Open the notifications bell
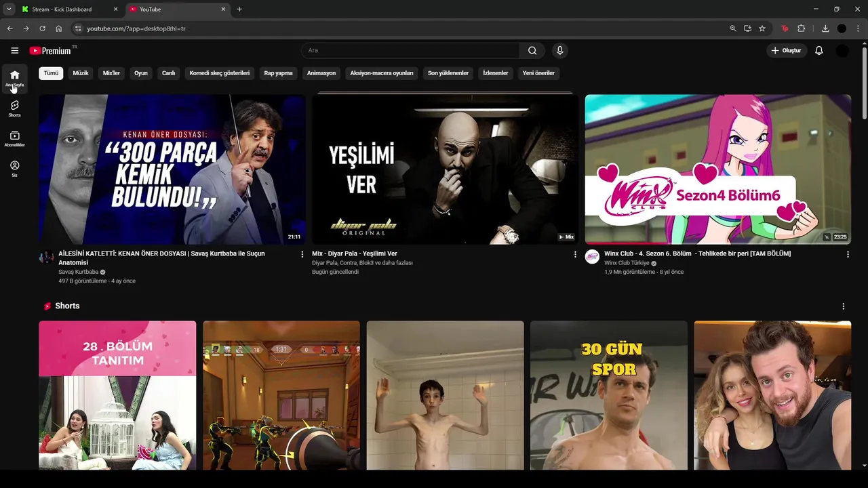The image size is (868, 488). 818,50
